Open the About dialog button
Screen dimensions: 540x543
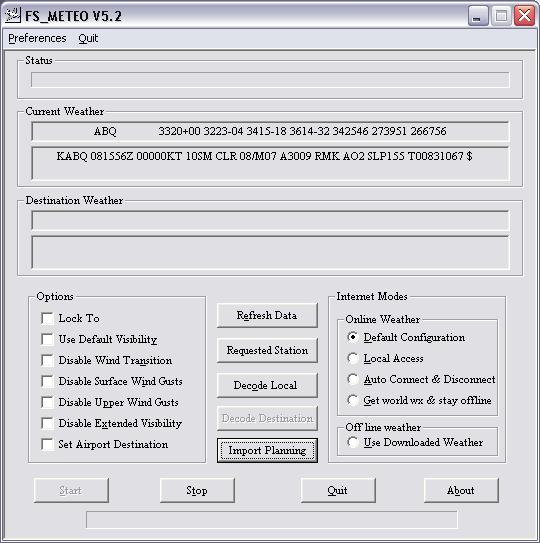coord(461,490)
